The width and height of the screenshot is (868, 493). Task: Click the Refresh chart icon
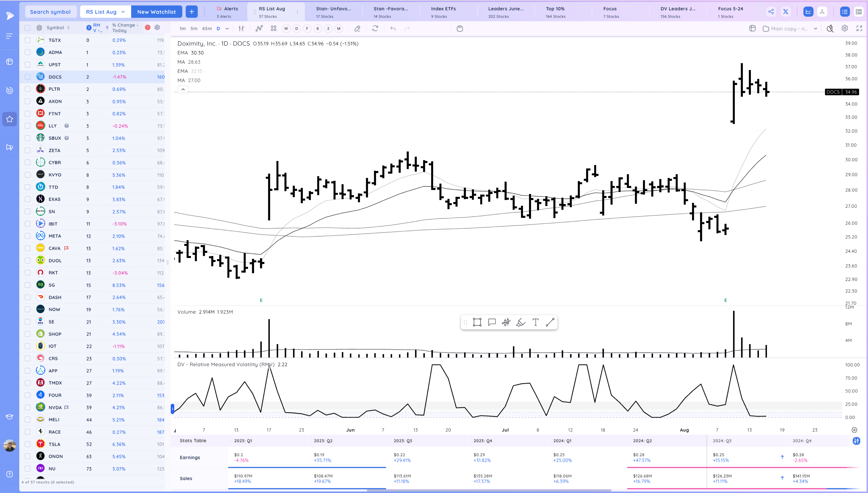pos(375,29)
